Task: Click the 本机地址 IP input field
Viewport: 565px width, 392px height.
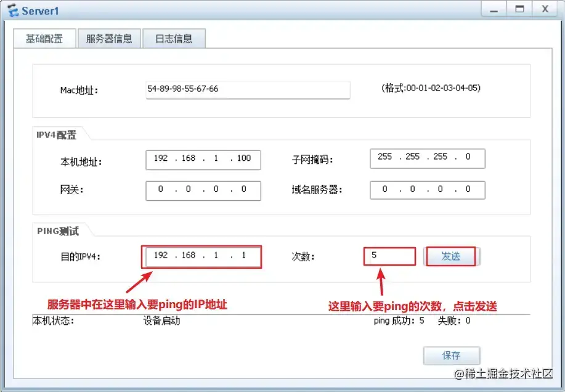Action: click(203, 160)
